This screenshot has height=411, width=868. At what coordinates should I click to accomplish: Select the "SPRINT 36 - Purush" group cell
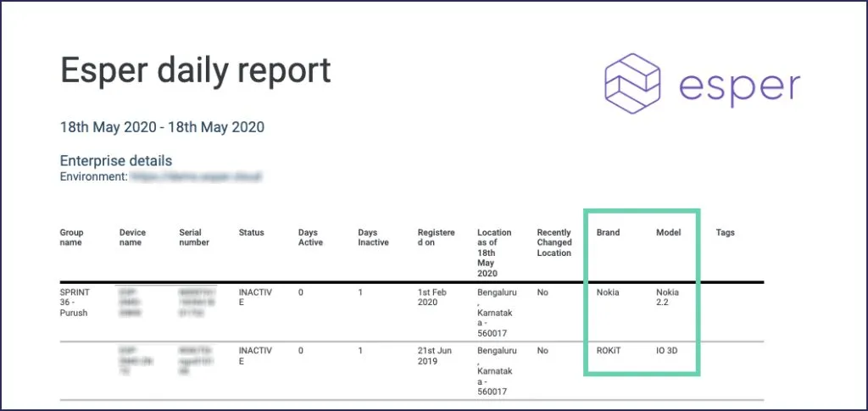pos(74,302)
